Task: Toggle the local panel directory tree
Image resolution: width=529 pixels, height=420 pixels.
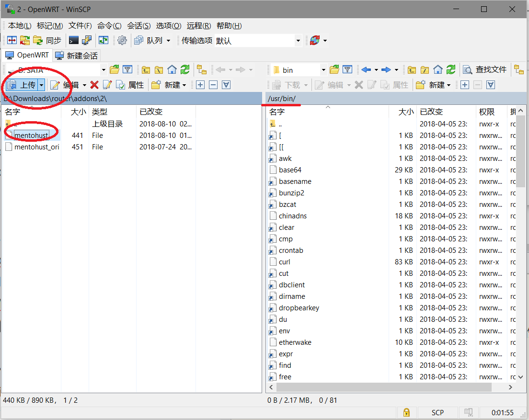Action: point(202,70)
